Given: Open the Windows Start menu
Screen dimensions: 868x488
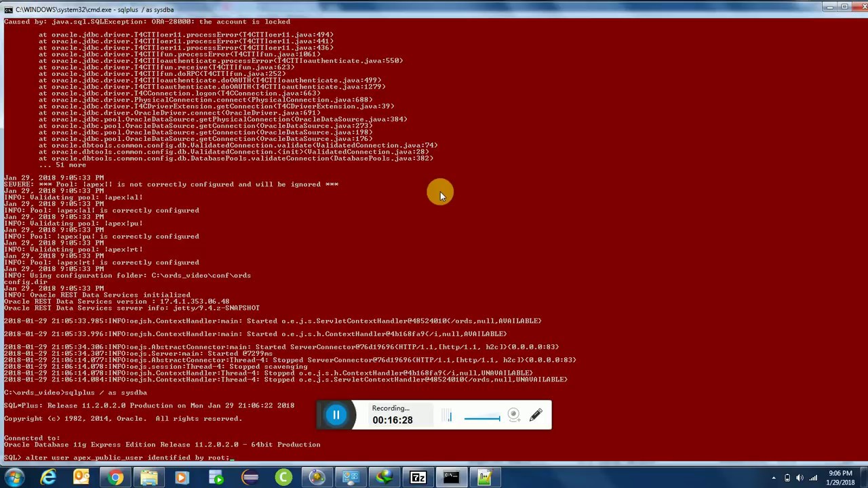Looking at the screenshot, I should tap(15, 478).
